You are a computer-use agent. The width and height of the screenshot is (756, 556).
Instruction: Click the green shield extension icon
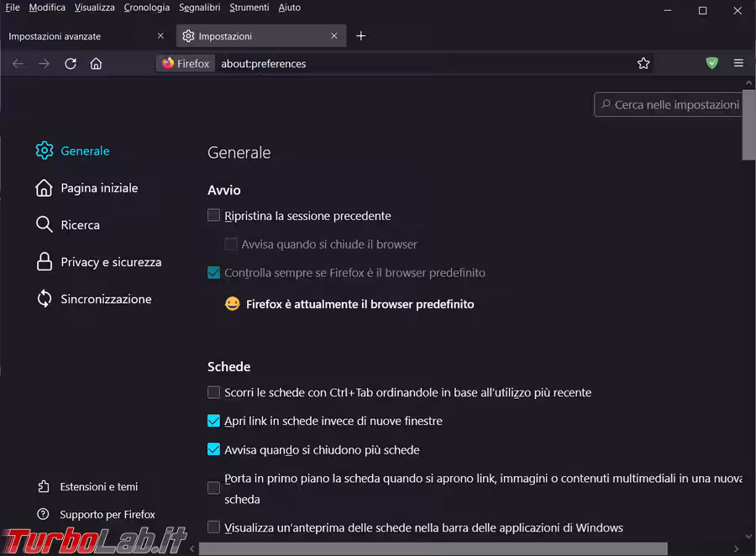point(711,64)
